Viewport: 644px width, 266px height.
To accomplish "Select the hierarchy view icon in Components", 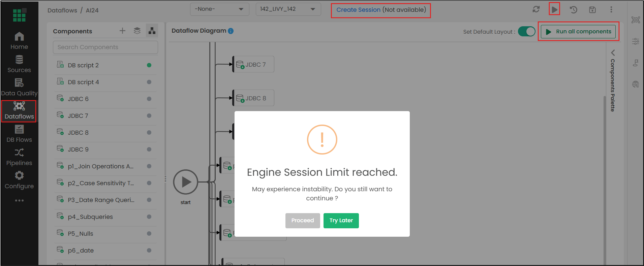I will [152, 31].
